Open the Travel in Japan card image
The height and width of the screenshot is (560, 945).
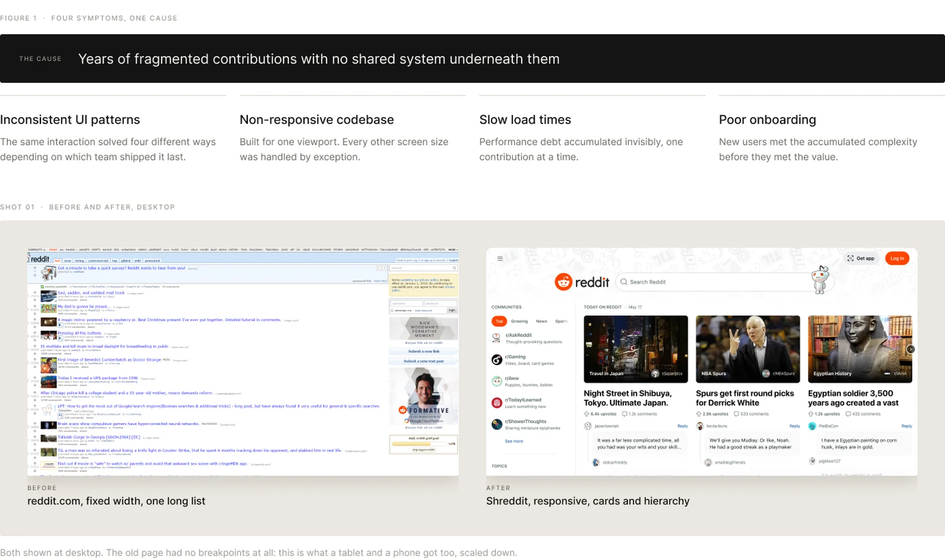[636, 349]
